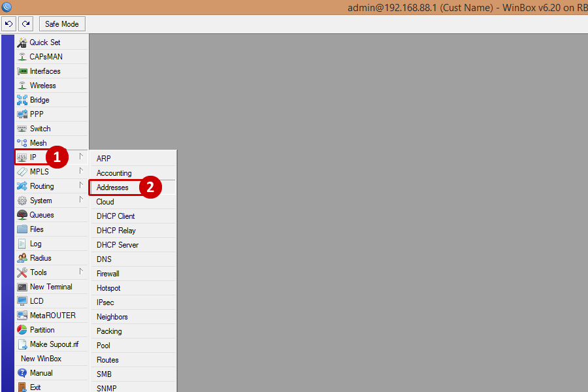Click the Manual label in sidebar
This screenshot has width=588, height=392.
(41, 373)
